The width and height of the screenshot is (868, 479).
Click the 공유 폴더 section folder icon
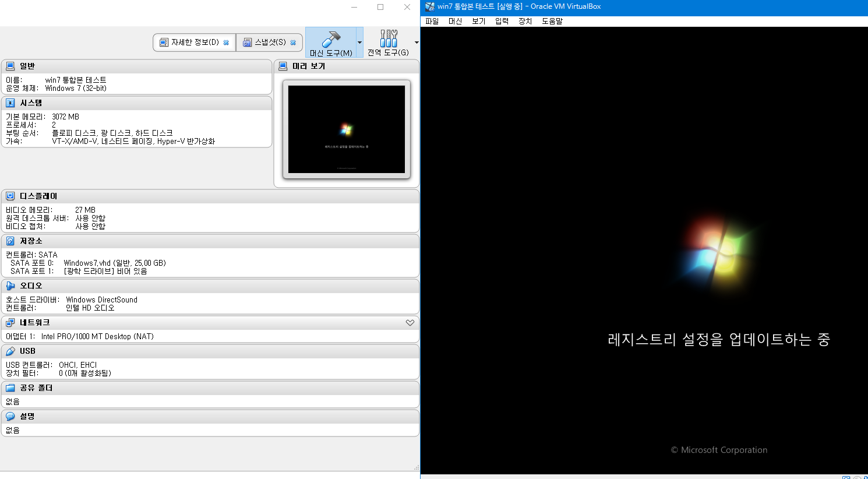coord(10,388)
